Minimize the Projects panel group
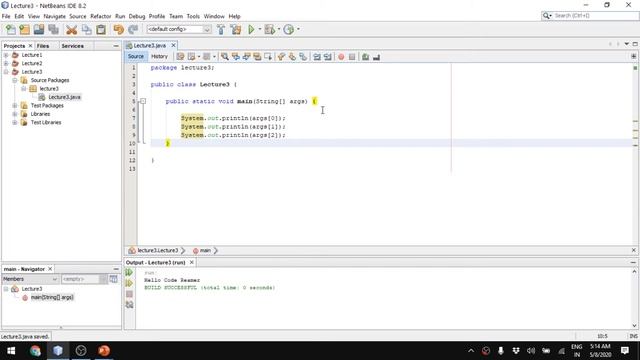 coord(116,46)
